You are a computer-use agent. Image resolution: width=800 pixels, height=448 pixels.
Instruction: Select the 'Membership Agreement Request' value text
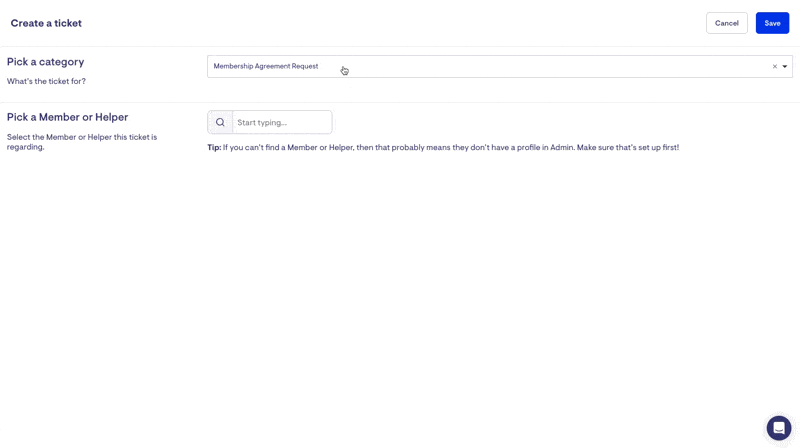tap(265, 66)
